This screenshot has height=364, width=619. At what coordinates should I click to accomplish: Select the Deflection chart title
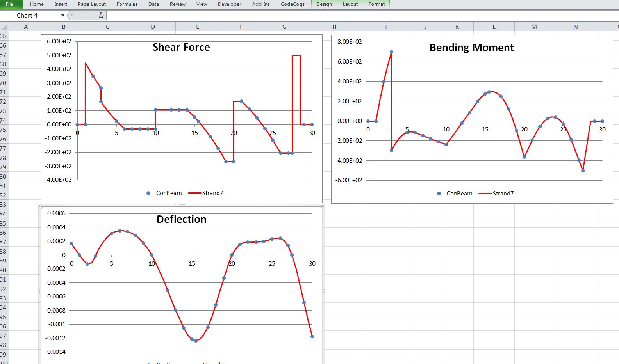pos(181,219)
